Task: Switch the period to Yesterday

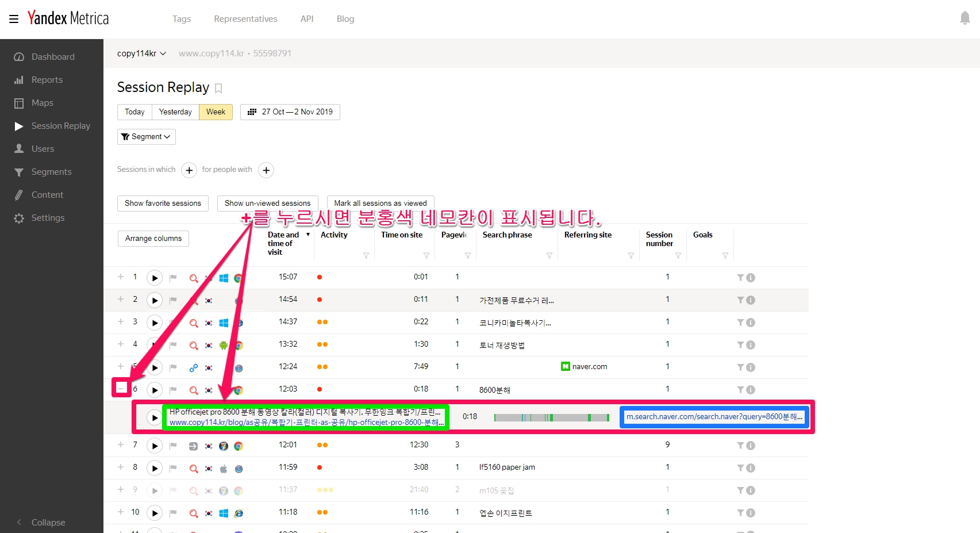Action: tap(175, 112)
